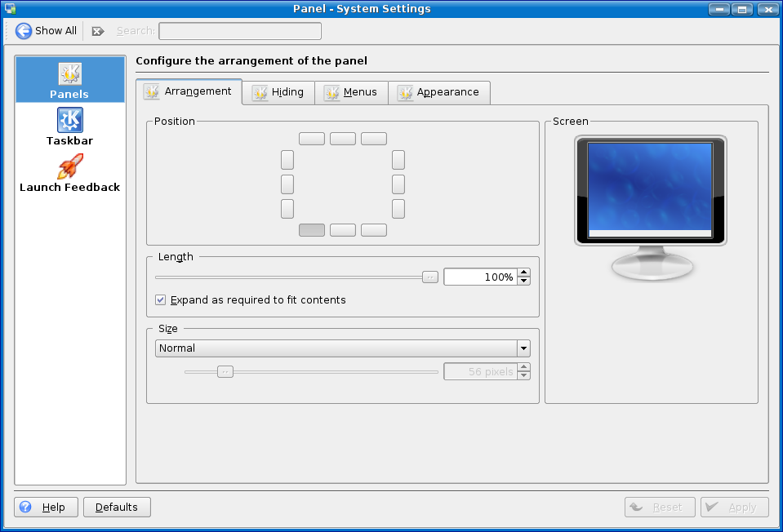This screenshot has height=532, width=783.
Task: Select bottom-right panel position button
Action: [374, 230]
